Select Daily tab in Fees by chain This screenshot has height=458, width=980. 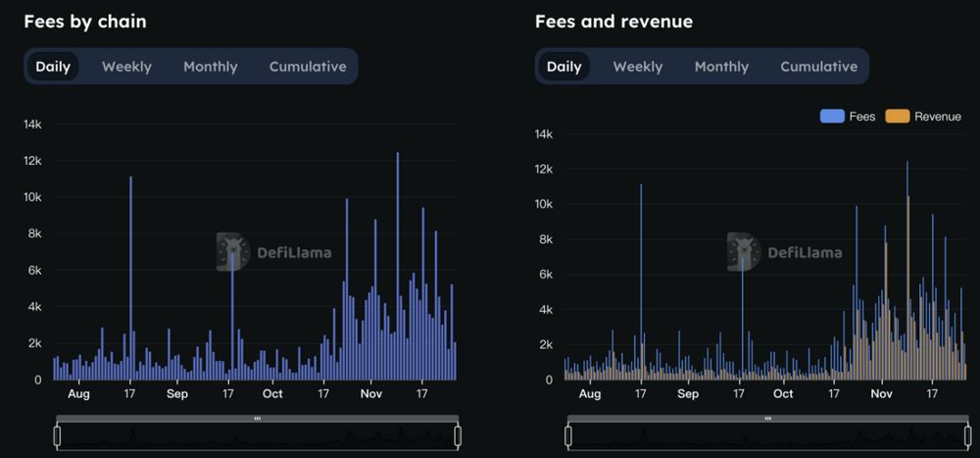[x=53, y=67]
